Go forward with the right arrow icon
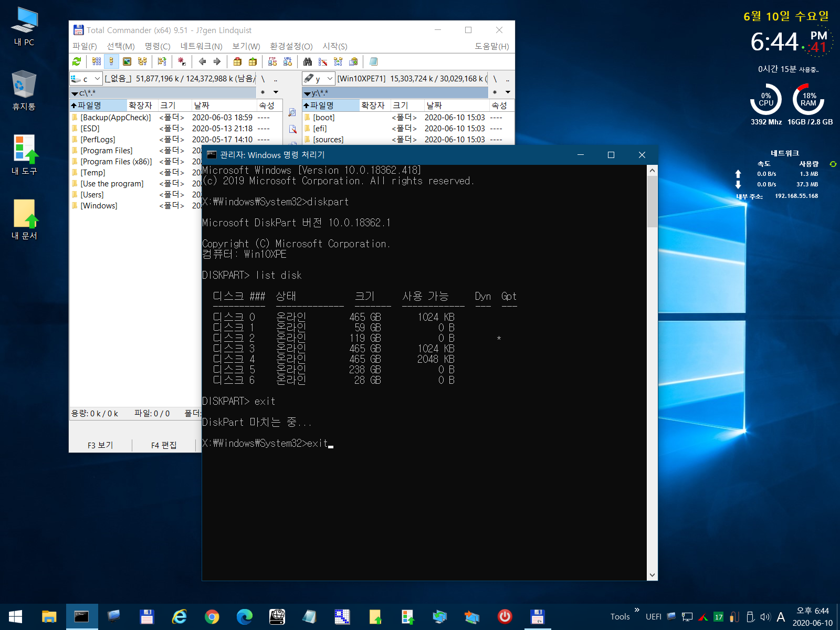840x630 pixels. 217,61
